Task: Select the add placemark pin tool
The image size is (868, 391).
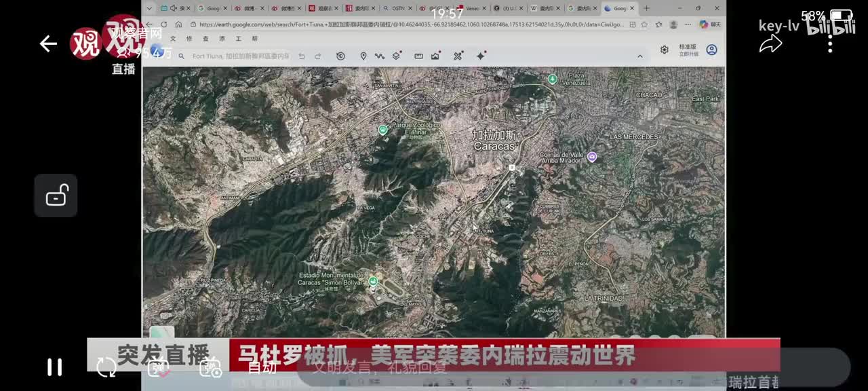Action: [363, 56]
